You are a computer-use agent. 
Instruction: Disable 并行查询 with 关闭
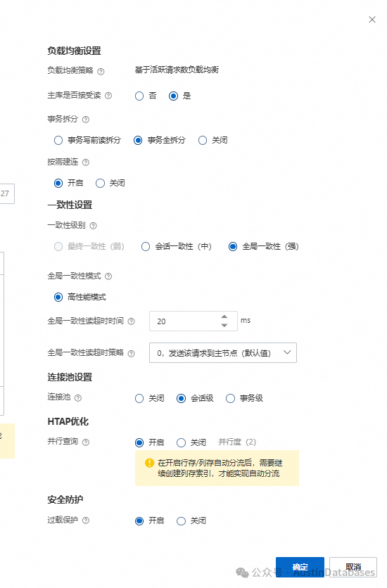(181, 442)
